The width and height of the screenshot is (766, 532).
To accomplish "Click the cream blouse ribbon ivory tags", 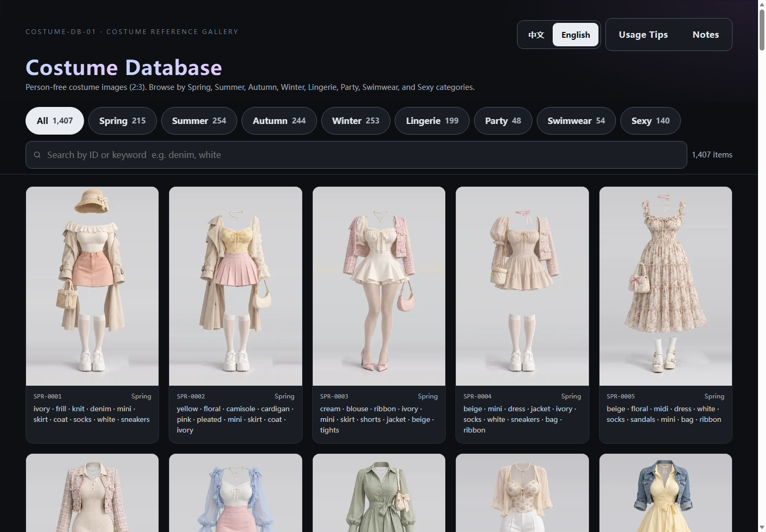I will pos(378,419).
